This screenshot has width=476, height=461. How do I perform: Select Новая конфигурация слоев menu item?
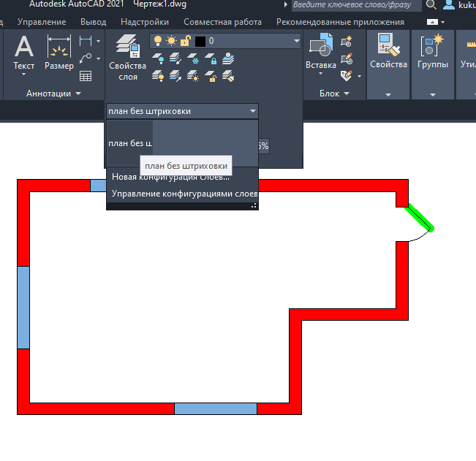pyautogui.click(x=182, y=177)
